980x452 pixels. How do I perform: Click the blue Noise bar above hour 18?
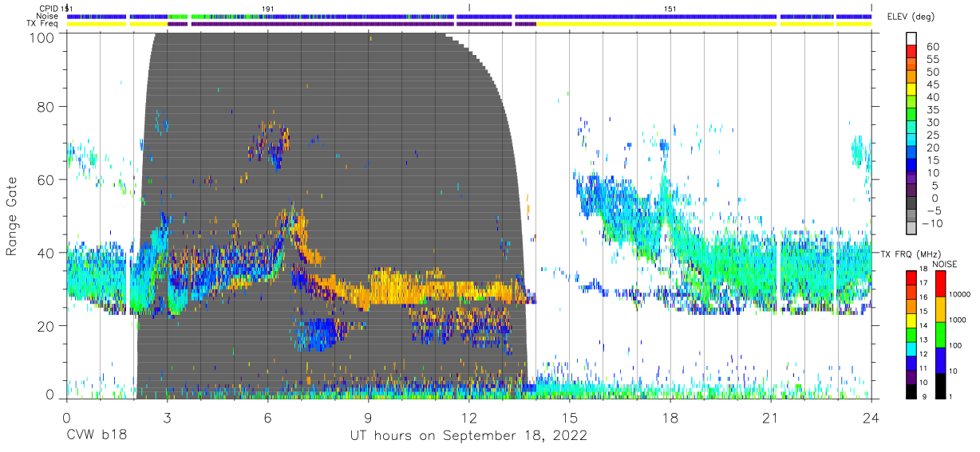(x=646, y=16)
